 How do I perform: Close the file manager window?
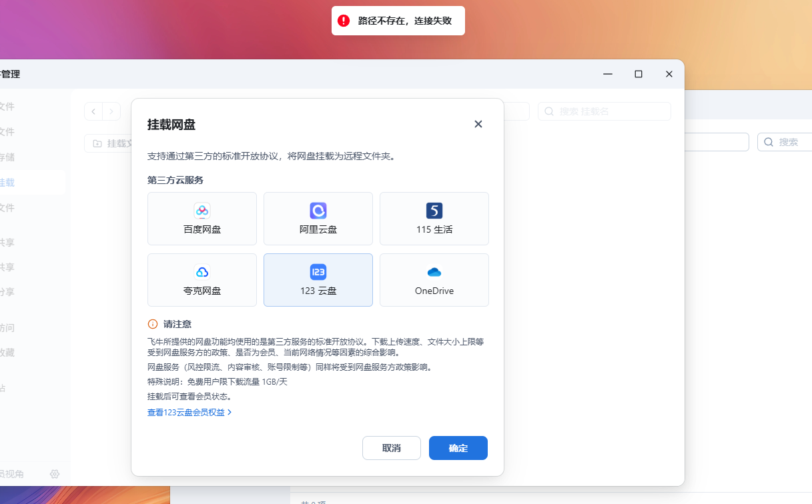[x=669, y=74]
